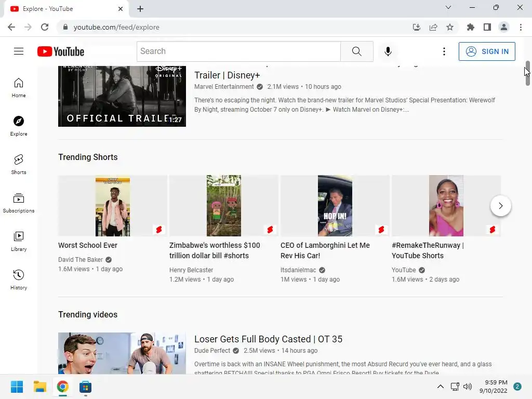The width and height of the screenshot is (532, 399).
Task: Open the Chrome extensions puzzle icon
Action: tap(471, 27)
